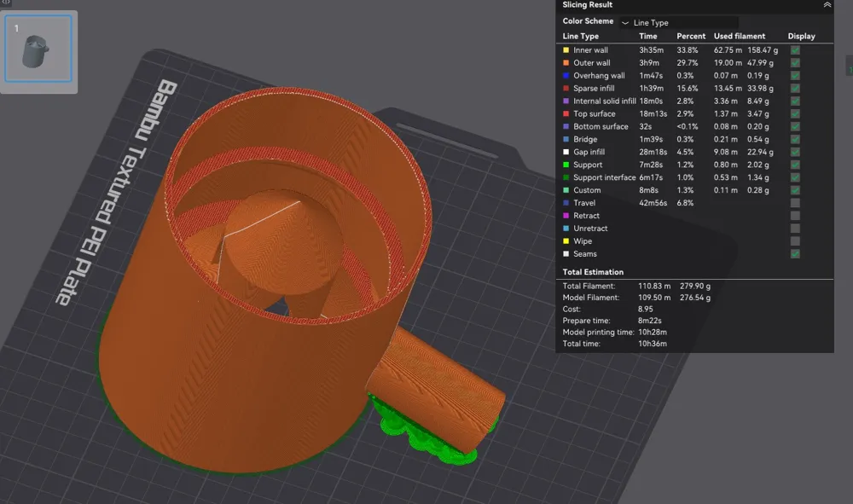Click the Time column header
This screenshot has height=504, width=853.
648,36
